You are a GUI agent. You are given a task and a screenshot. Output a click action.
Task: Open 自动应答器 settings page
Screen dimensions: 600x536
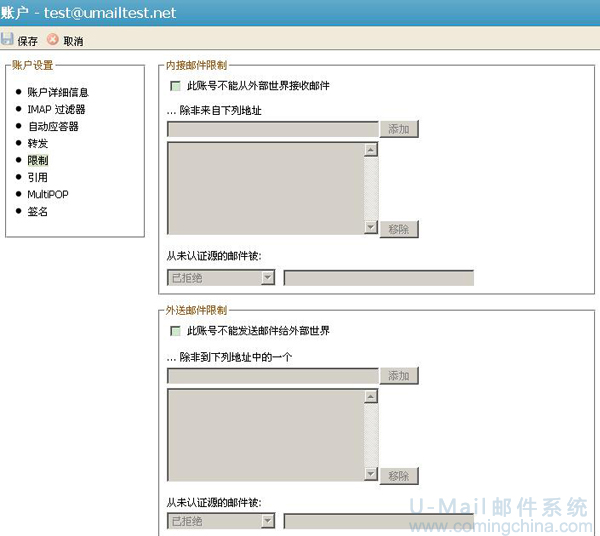(53, 126)
